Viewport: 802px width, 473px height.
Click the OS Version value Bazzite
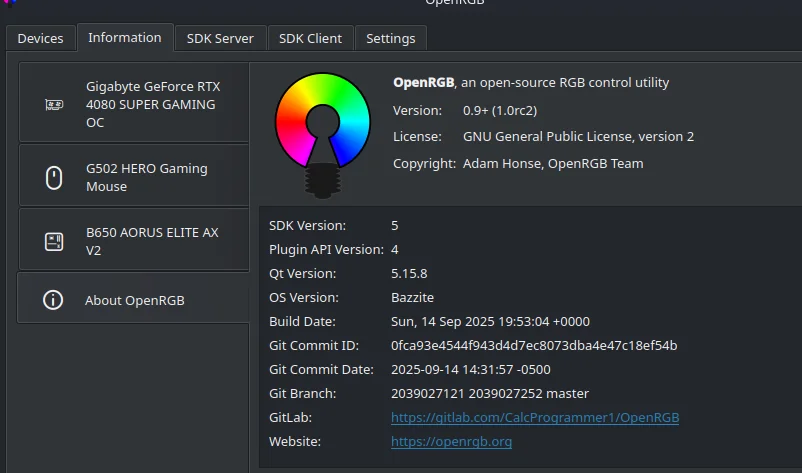coord(412,298)
